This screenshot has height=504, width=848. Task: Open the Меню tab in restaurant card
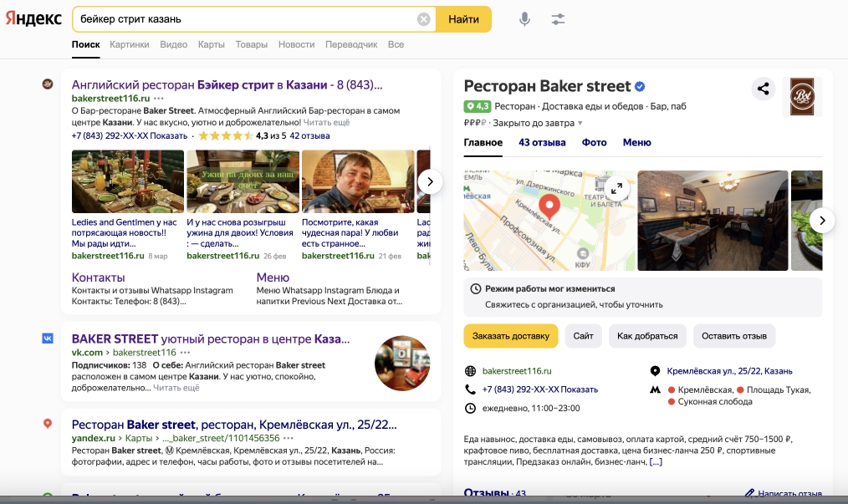pos(636,143)
